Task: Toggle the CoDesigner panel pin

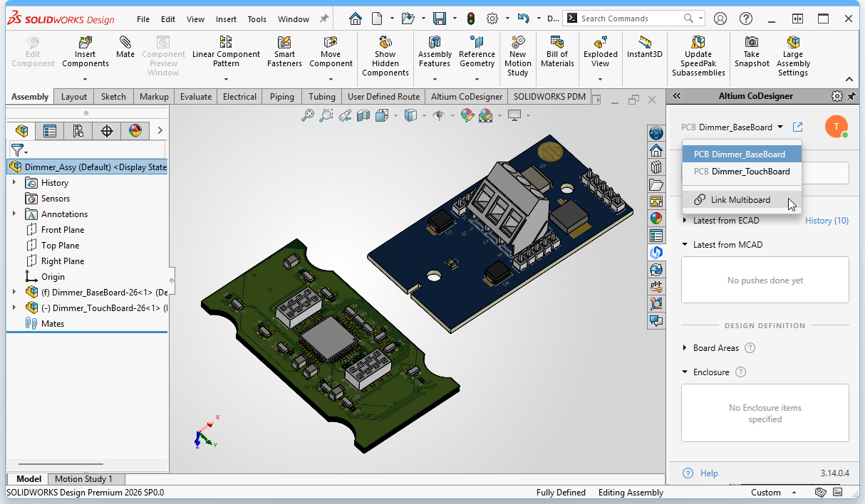Action: [851, 96]
